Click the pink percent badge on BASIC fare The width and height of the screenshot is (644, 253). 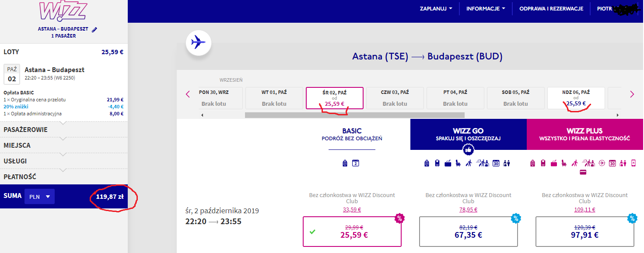pyautogui.click(x=399, y=218)
